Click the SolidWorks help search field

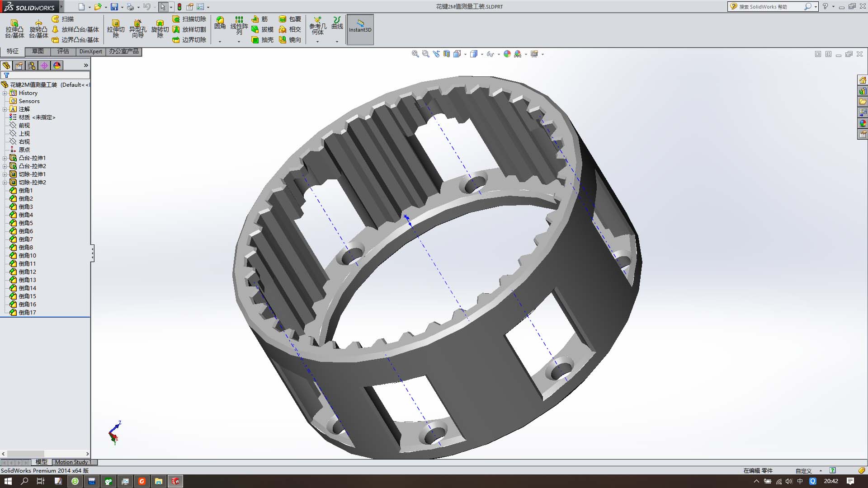pos(773,7)
